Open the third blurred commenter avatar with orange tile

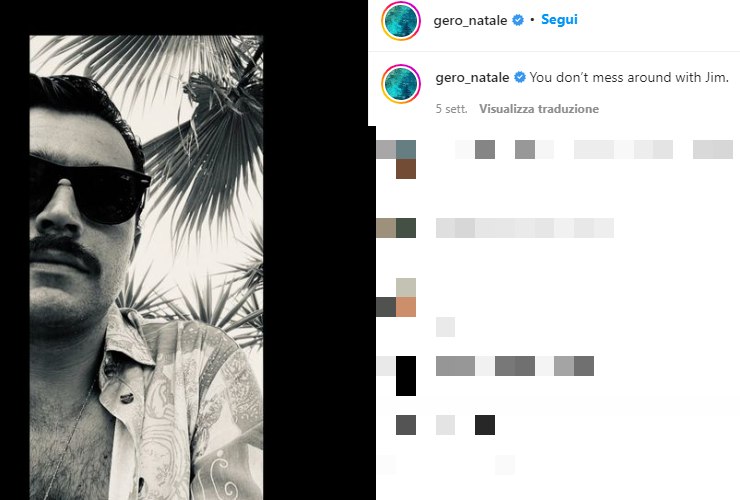[x=396, y=297]
